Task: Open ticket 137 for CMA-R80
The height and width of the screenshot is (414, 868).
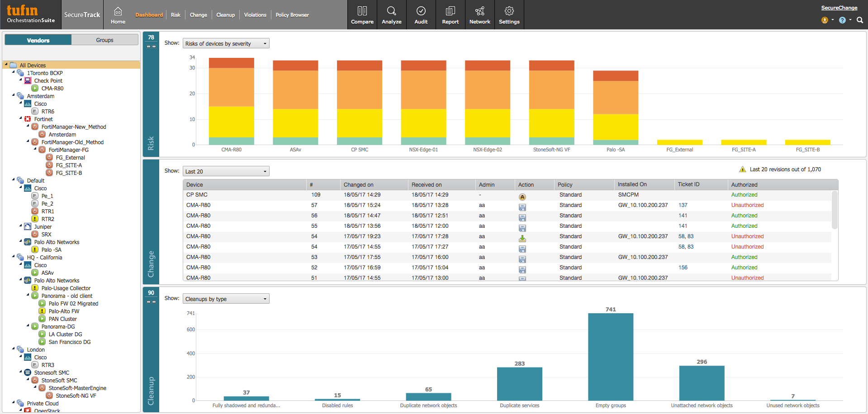Action: point(683,205)
